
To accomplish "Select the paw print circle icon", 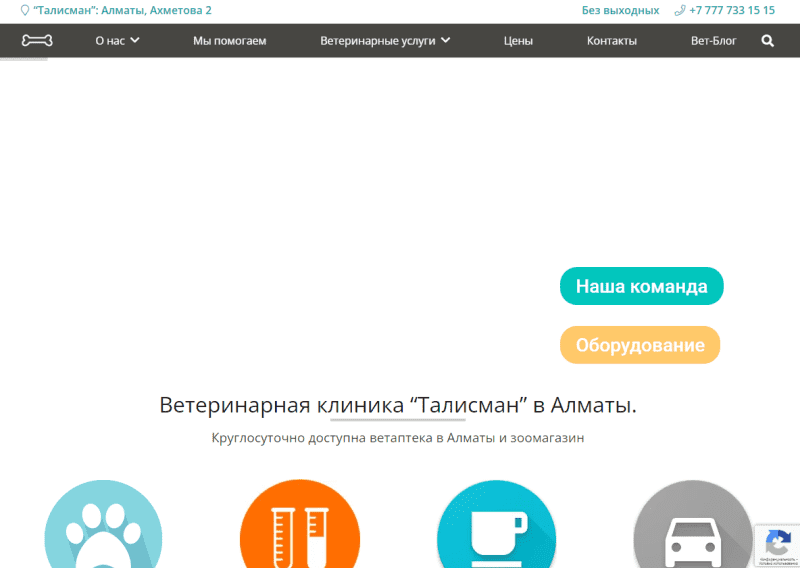I will click(x=103, y=524).
